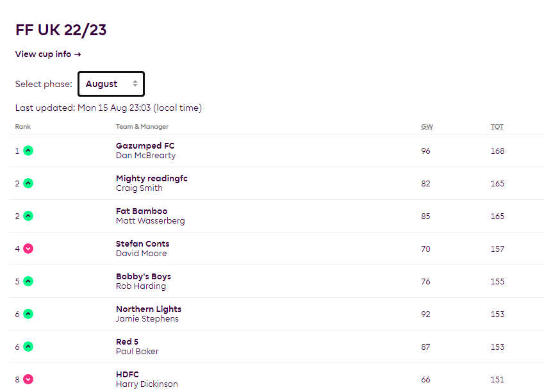Open the Select phase August dropdown
This screenshot has width=544, height=392.
[x=111, y=84]
